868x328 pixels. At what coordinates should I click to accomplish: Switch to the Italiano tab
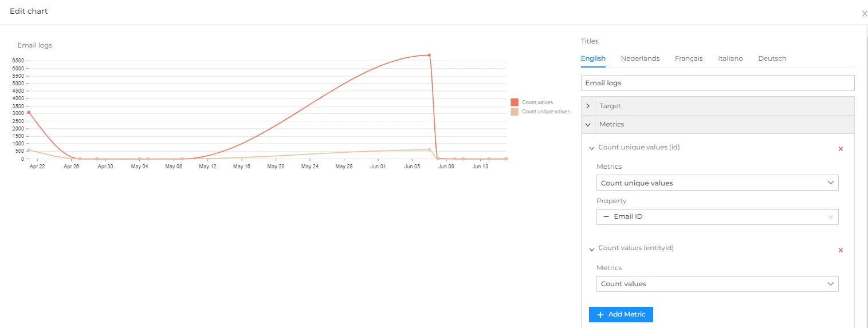pos(730,58)
